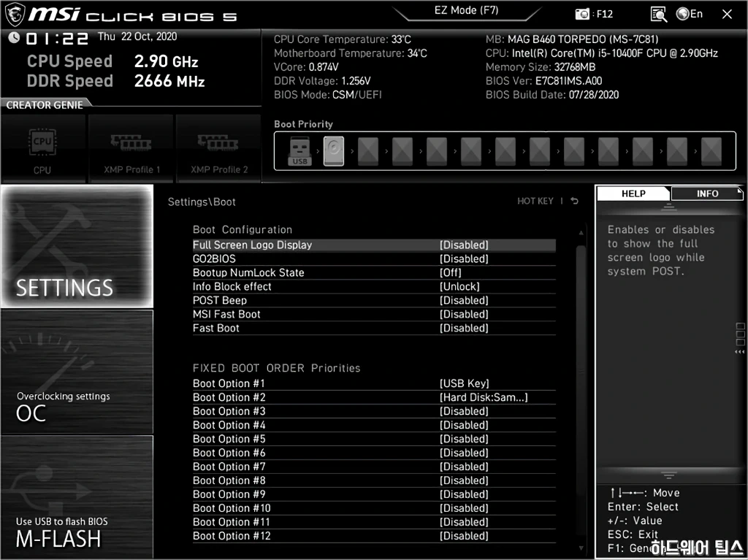Click the back arrow next to HOT KEY
The image size is (748, 560).
click(574, 202)
